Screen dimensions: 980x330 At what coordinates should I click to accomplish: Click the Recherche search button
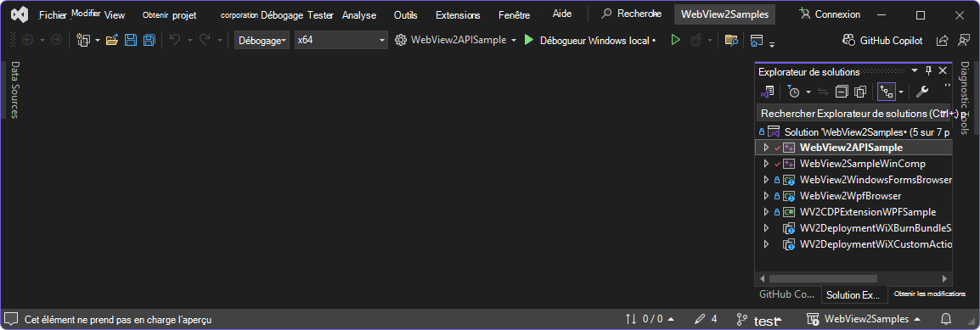631,14
